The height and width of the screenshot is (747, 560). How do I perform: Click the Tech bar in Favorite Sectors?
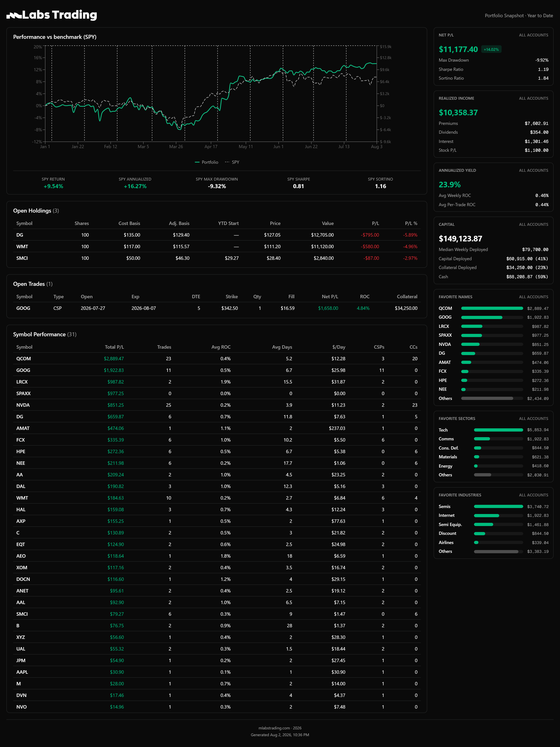coord(498,430)
